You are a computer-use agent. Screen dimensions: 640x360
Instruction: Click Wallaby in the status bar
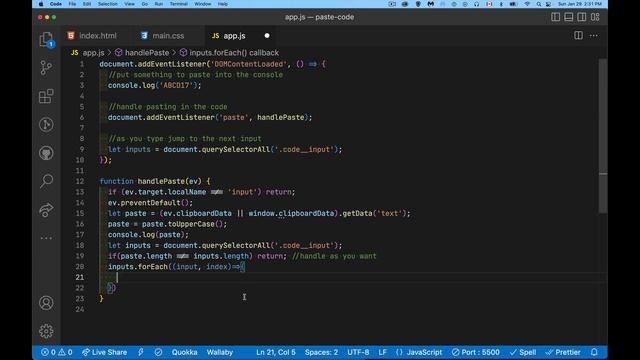click(x=220, y=352)
